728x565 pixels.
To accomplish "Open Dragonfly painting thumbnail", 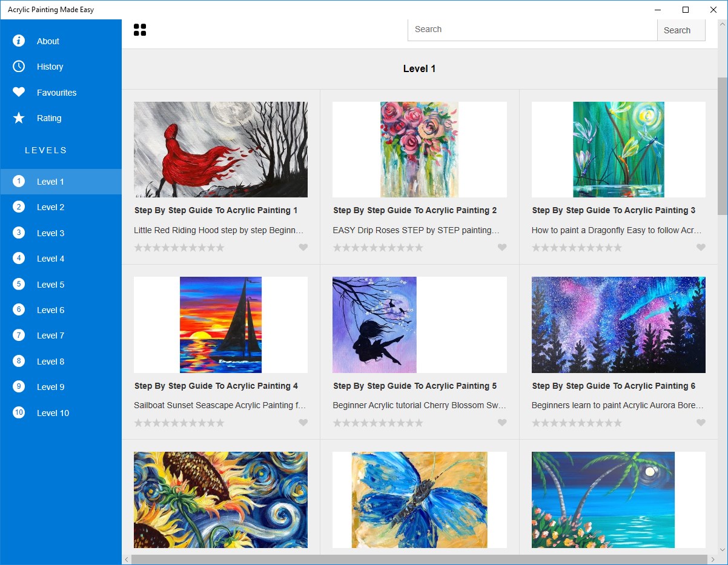I will (x=618, y=150).
